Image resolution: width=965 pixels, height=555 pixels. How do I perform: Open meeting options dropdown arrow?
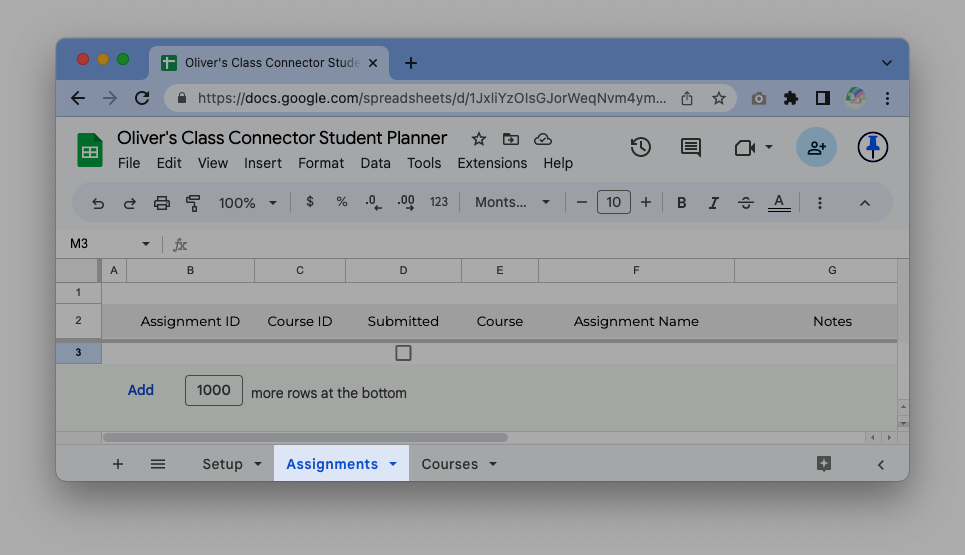tap(769, 147)
